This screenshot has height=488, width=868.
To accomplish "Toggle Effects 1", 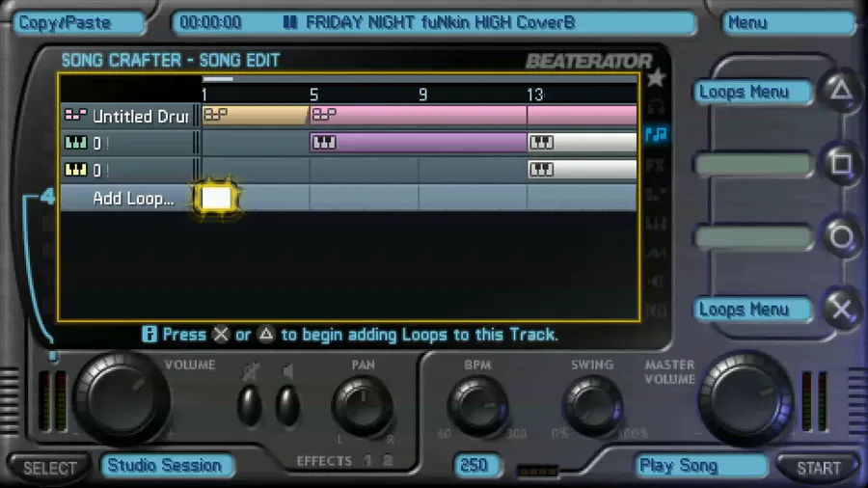I will (367, 460).
